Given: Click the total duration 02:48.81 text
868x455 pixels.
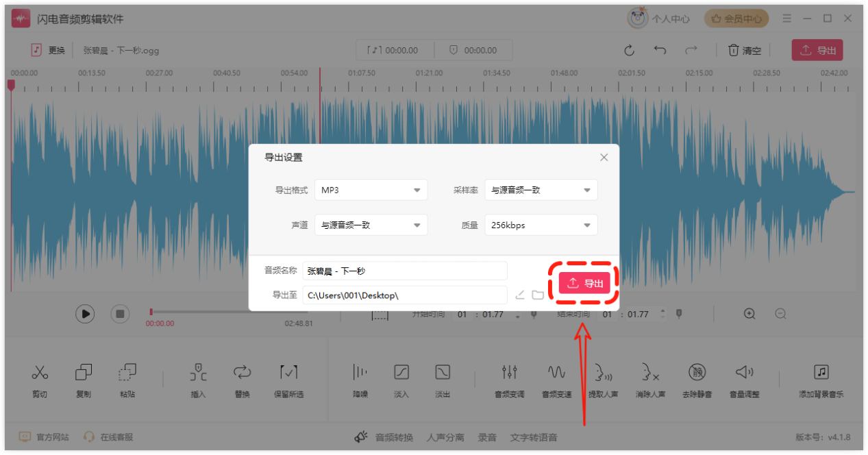Looking at the screenshot, I should pyautogui.click(x=299, y=323).
